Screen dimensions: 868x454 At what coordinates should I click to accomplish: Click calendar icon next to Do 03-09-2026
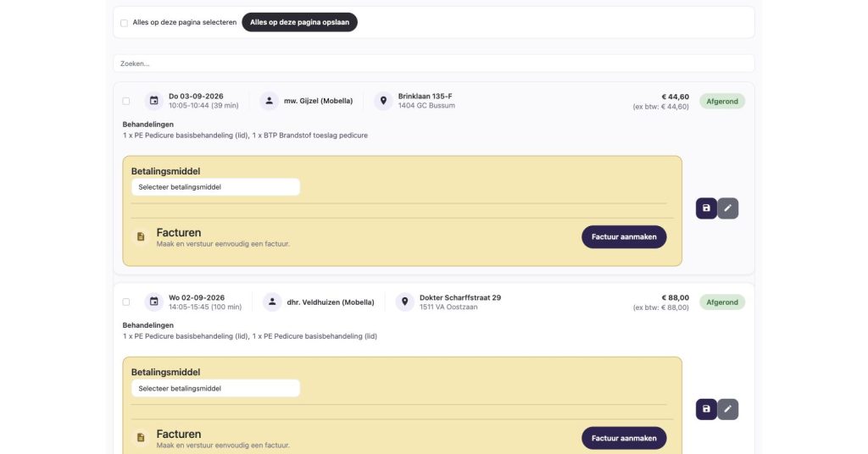(x=154, y=101)
